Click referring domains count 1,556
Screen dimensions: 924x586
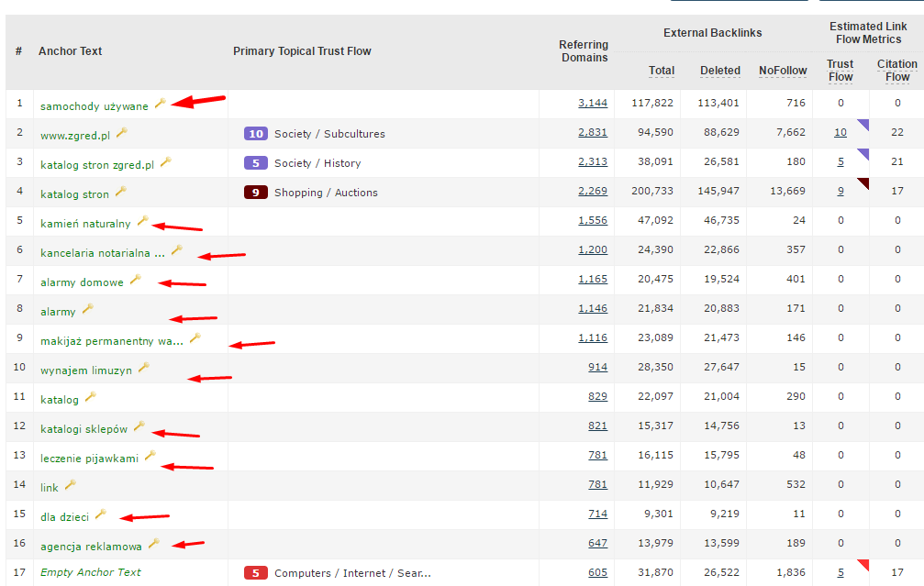(592, 220)
